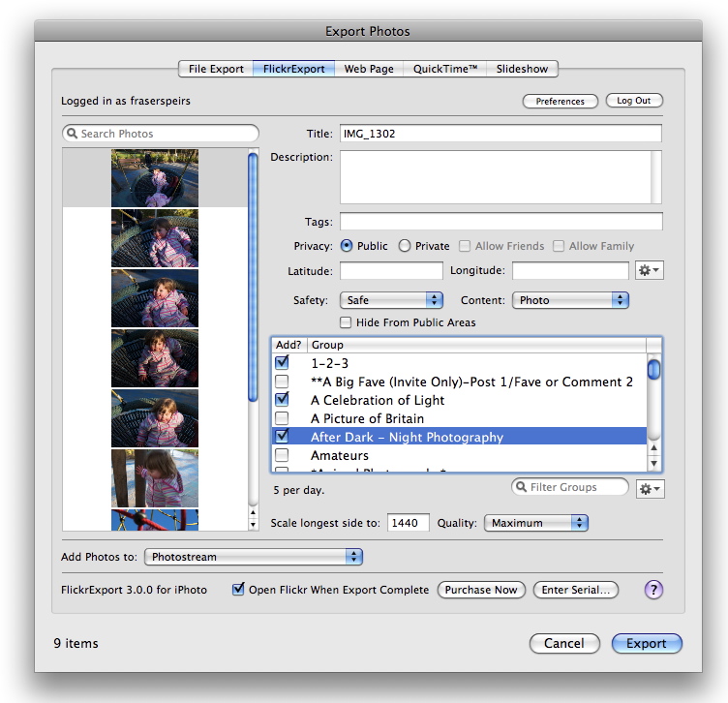Toggle Open Flickr When Export Complete
Viewport: 728px width, 703px height.
[238, 590]
